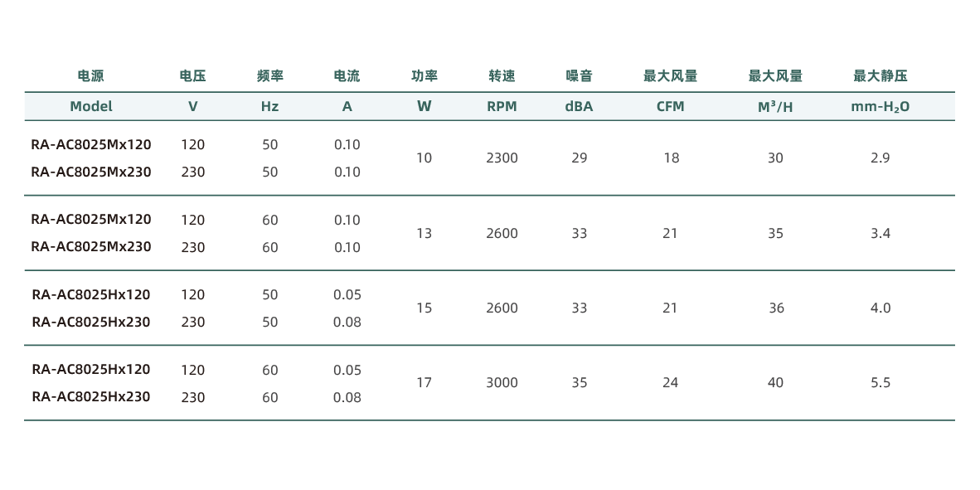Select the 18 CFM airflow value
The image size is (980, 490).
point(671,158)
